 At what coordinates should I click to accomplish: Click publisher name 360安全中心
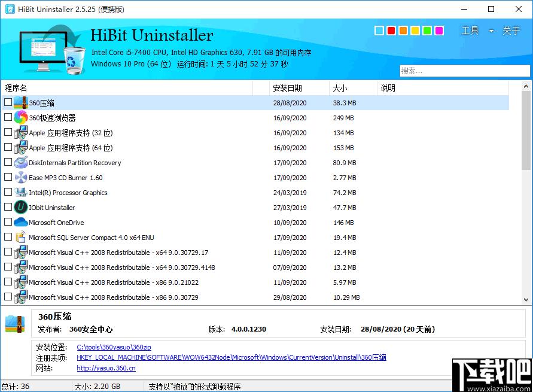click(91, 329)
